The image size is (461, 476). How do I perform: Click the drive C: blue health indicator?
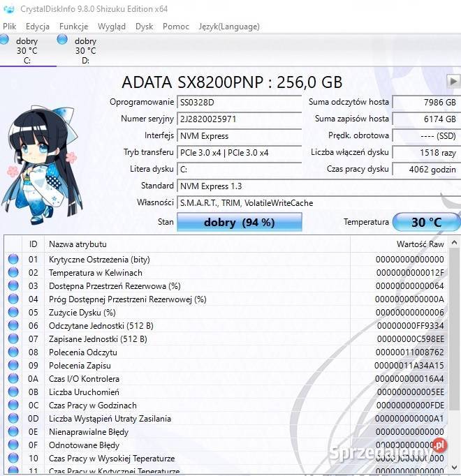3,40
